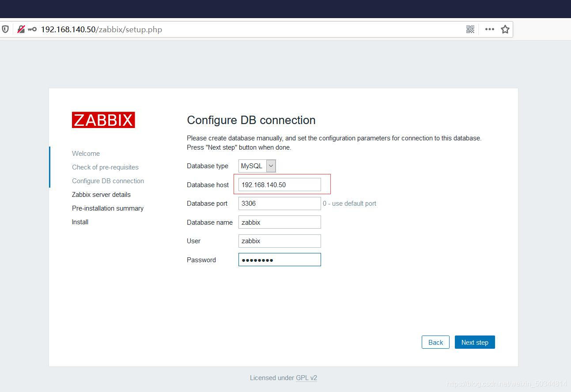Click the saved password key icon

coord(32,29)
